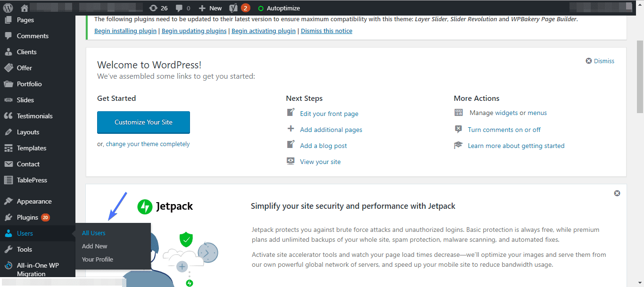Open Yoast SEO notifications icon
Image resolution: width=644 pixels, height=287 pixels.
[x=233, y=8]
